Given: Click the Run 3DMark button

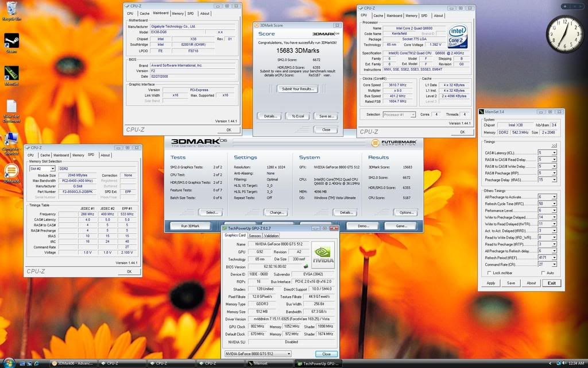Looking at the screenshot, I should click(190, 226).
